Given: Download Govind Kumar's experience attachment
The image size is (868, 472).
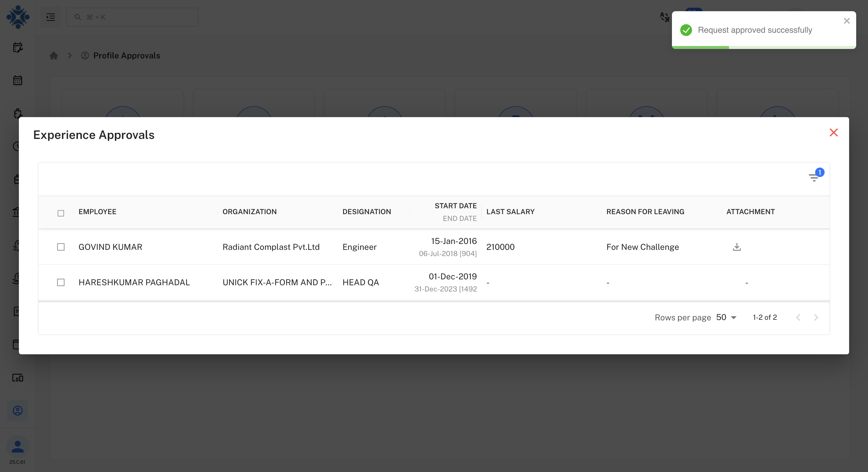Looking at the screenshot, I should pos(737,247).
